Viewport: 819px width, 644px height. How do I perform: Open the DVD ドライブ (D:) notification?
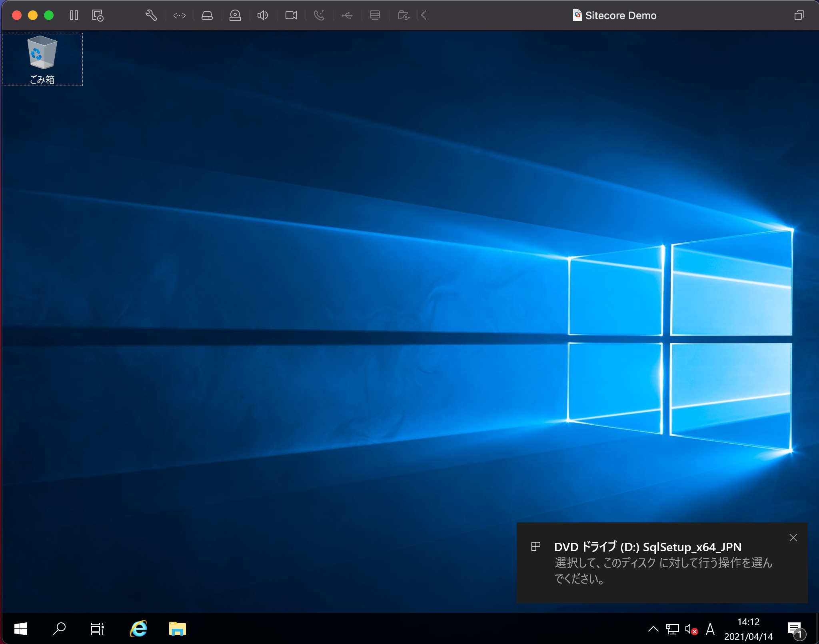[662, 562]
